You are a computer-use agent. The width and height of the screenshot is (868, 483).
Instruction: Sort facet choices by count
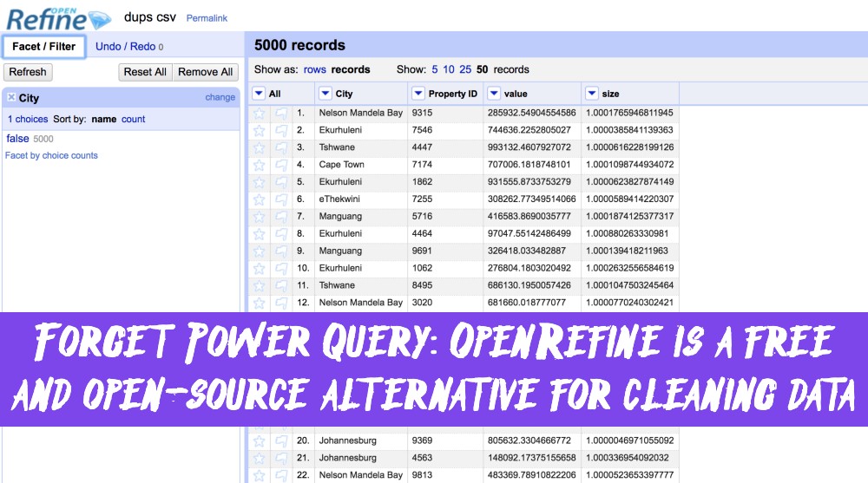point(134,119)
